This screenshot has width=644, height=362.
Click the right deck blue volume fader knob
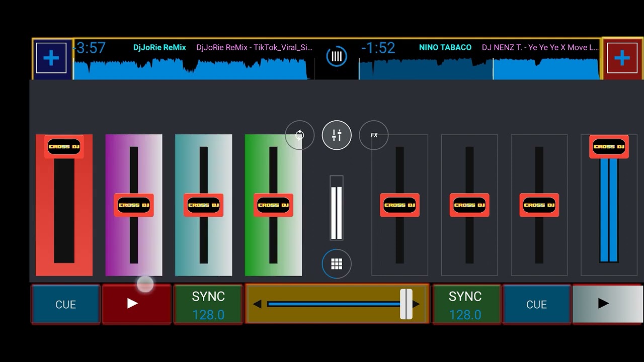(x=609, y=147)
